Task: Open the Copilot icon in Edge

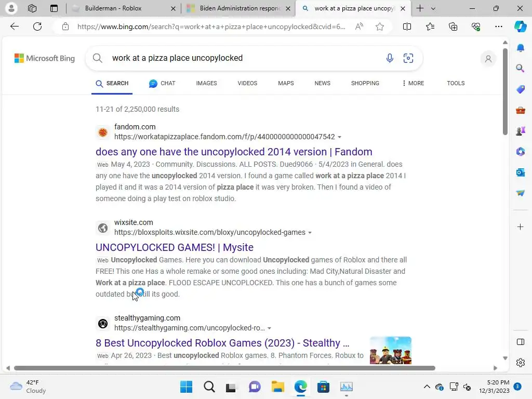Action: pos(520,26)
